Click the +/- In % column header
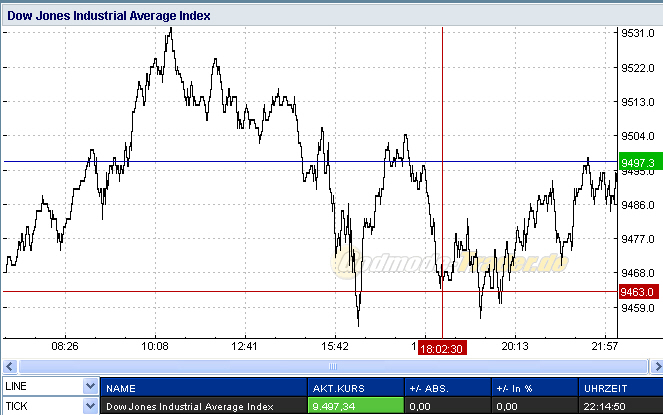This screenshot has width=663, height=415. (x=535, y=388)
